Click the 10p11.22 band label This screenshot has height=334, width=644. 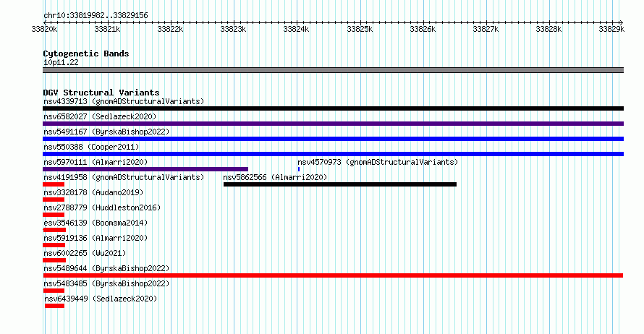click(x=61, y=62)
